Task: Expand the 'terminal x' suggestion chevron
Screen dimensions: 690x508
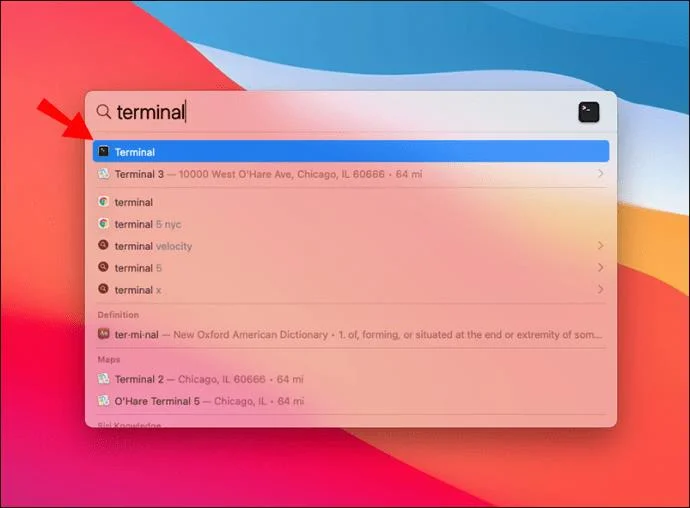Action: pyautogui.click(x=600, y=289)
